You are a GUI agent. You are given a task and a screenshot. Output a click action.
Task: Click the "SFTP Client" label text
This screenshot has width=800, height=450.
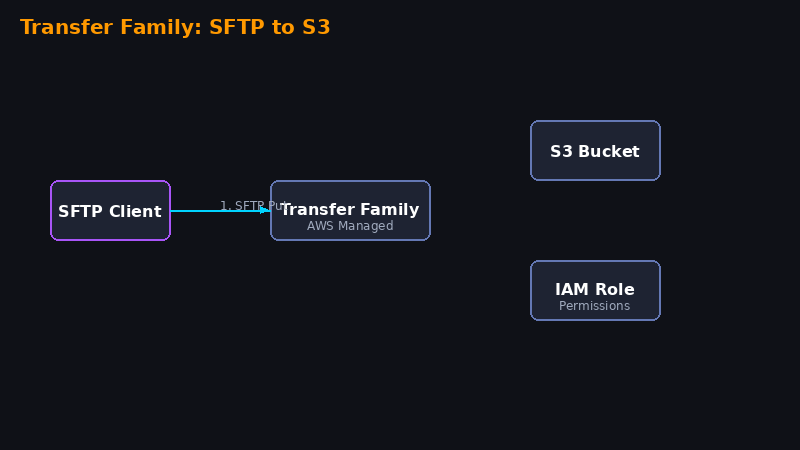tap(110, 211)
